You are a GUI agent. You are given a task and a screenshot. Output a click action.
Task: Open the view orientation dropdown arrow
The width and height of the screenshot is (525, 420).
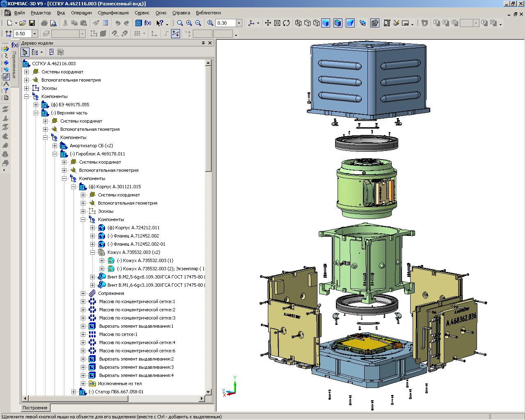(258, 24)
